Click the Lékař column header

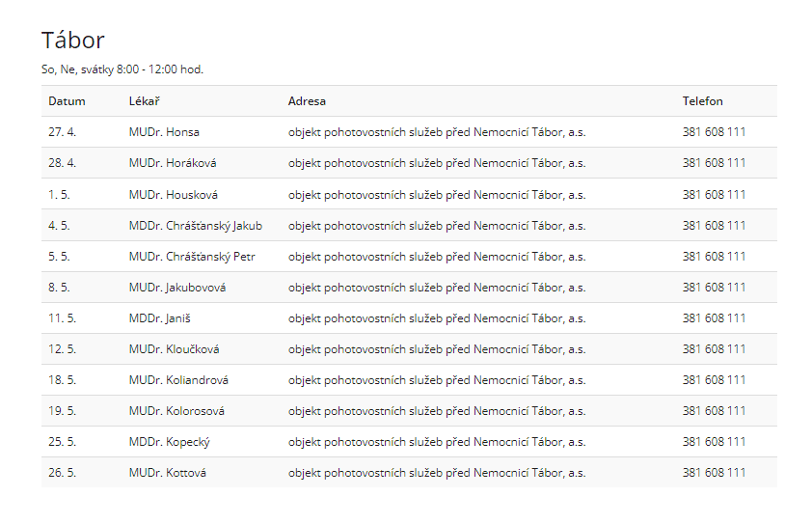pos(143,101)
